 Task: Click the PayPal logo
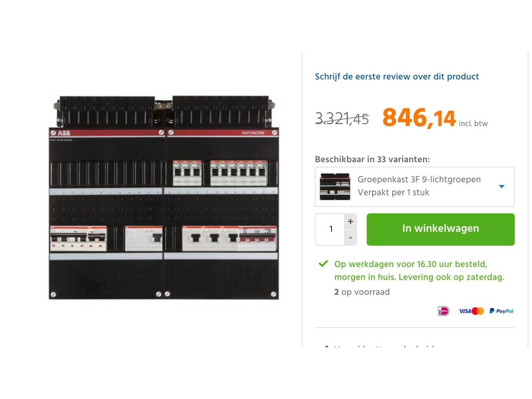pos(501,311)
